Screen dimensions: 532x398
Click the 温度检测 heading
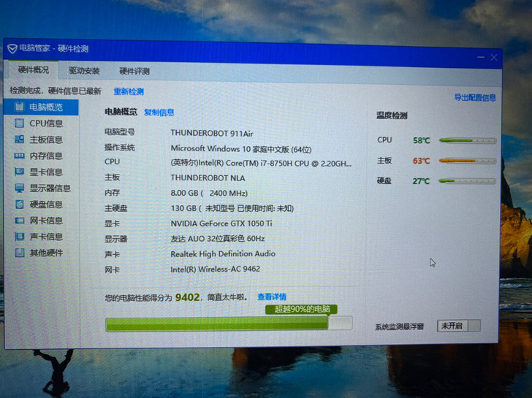pyautogui.click(x=392, y=115)
